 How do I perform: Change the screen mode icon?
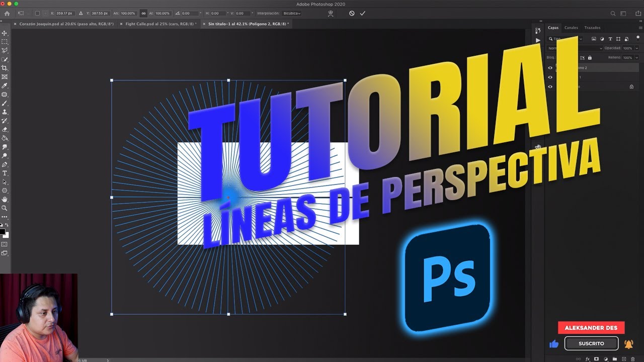(5, 253)
